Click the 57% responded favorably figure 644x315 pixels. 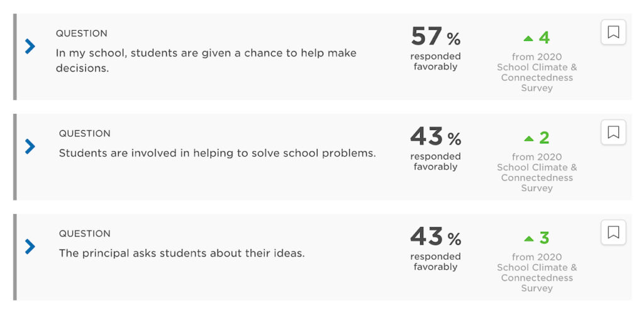pos(435,48)
